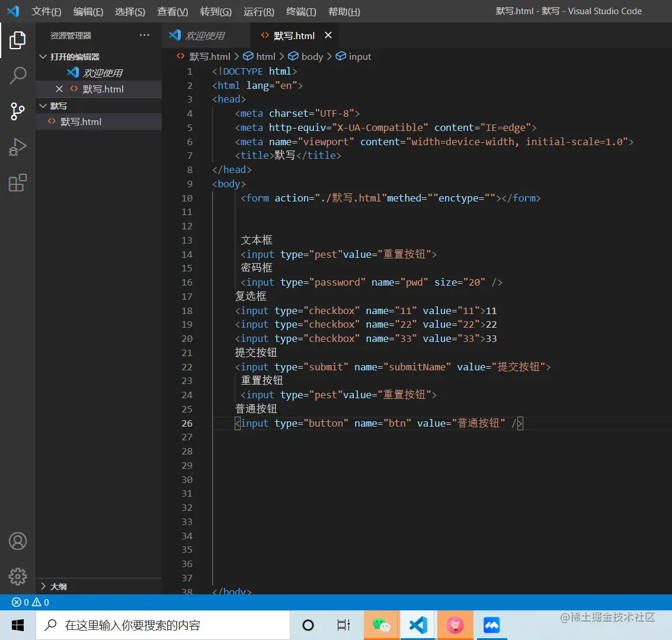This screenshot has width=672, height=640.
Task: Click the 文本框 text on line 13
Action: pos(256,240)
